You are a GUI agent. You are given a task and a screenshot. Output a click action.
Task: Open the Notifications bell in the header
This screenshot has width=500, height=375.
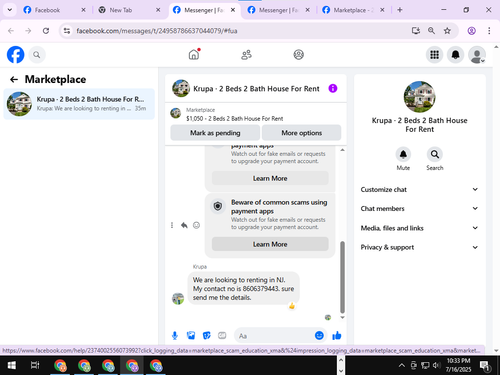pos(456,55)
